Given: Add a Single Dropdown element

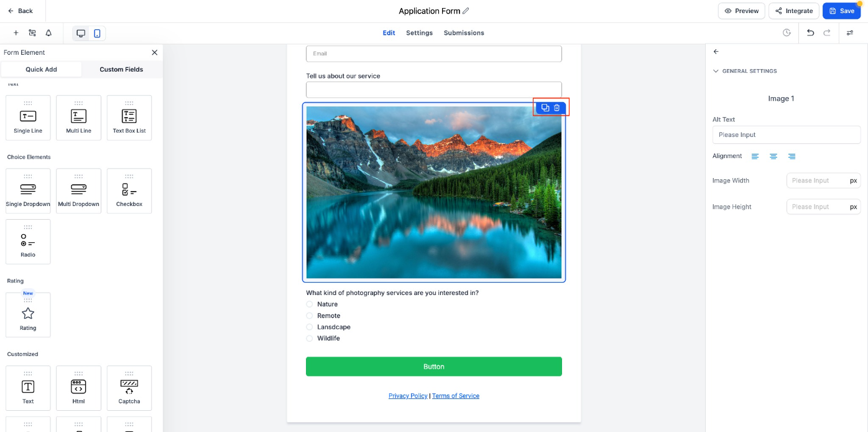Looking at the screenshot, I should click(x=28, y=191).
